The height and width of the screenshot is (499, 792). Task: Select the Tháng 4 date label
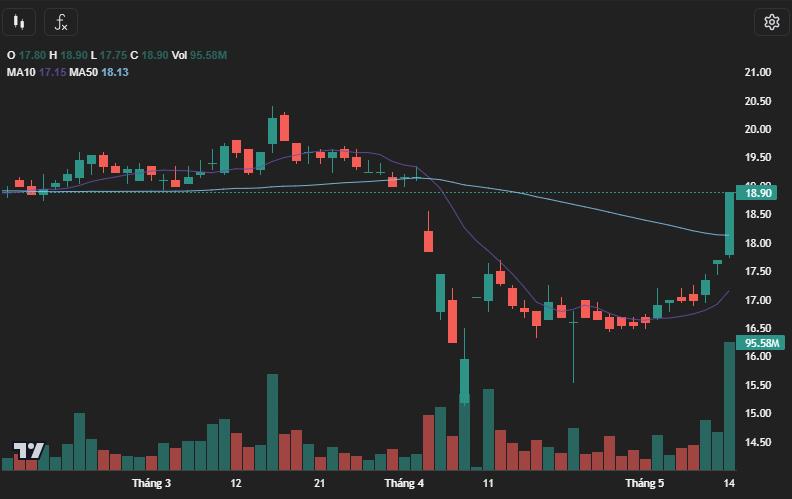[404, 484]
